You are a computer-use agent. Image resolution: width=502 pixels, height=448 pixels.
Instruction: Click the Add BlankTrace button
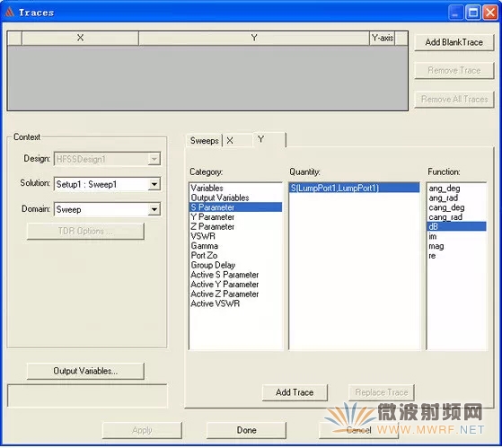[454, 42]
